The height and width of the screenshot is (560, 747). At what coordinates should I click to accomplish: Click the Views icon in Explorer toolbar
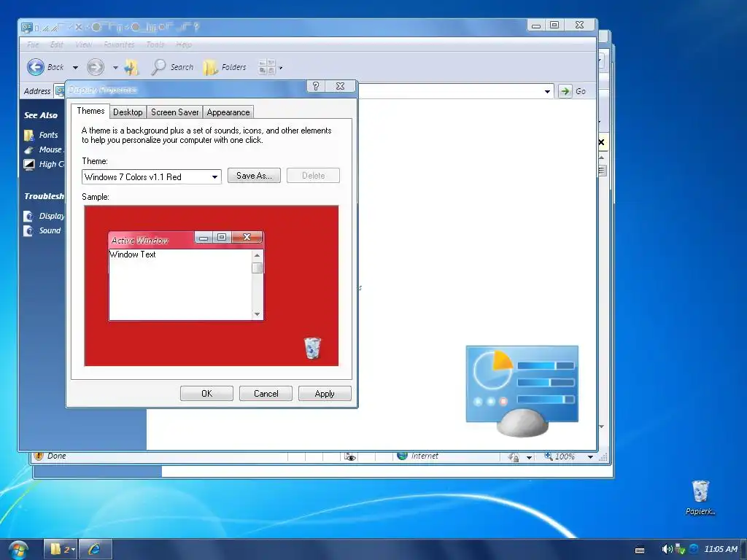point(267,67)
